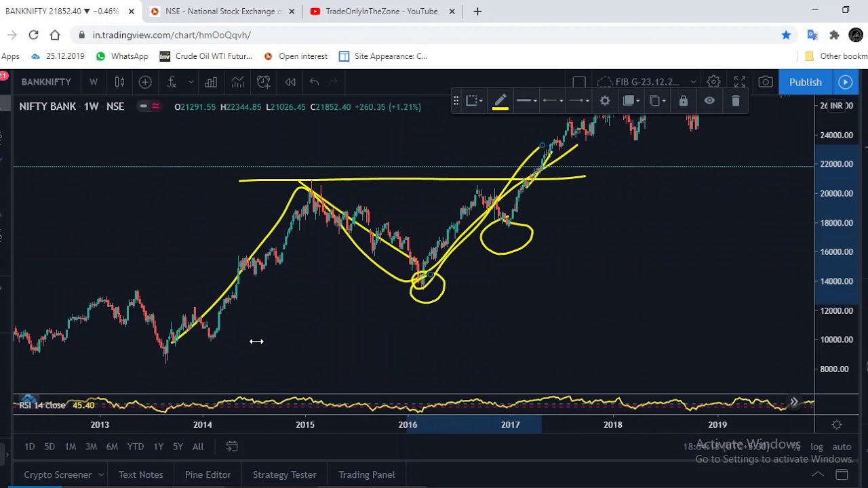Create an alert with the alarm clock icon
The height and width of the screenshot is (488, 868).
[x=264, y=82]
